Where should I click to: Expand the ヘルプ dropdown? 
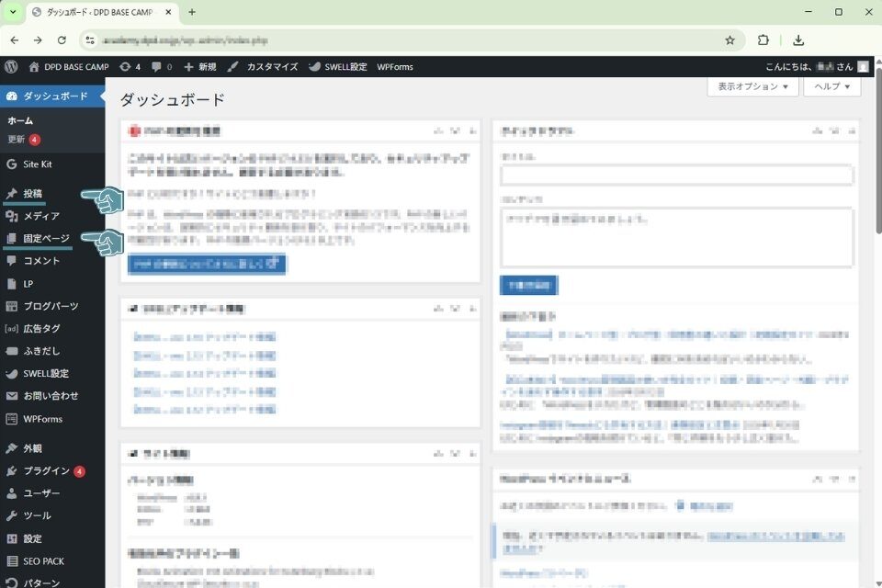coord(831,86)
